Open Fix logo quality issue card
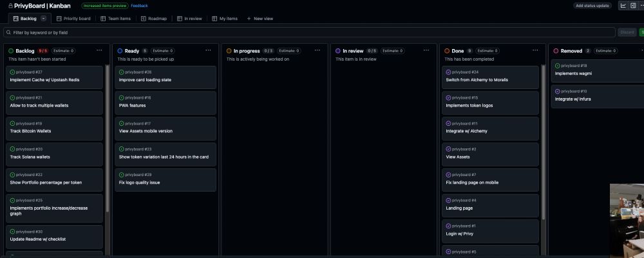 click(166, 179)
